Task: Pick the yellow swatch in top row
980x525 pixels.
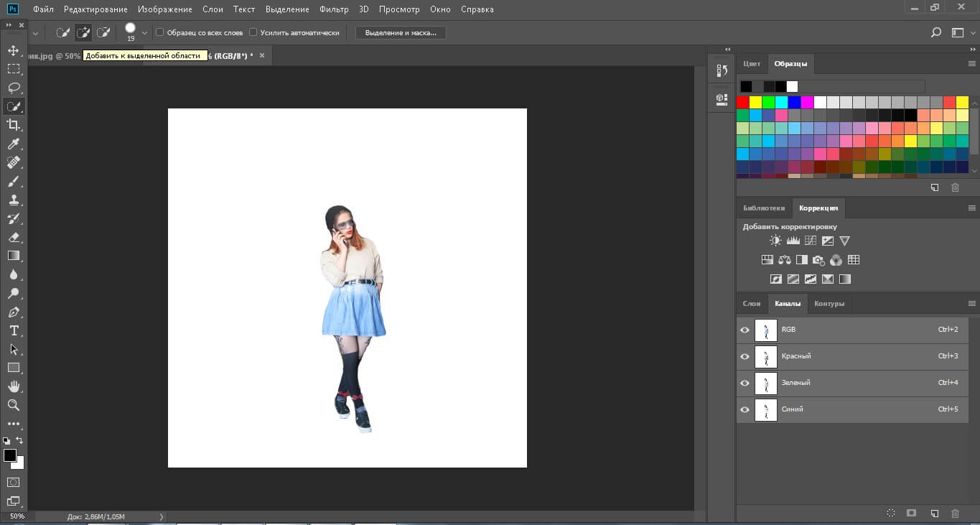Action: 755,102
